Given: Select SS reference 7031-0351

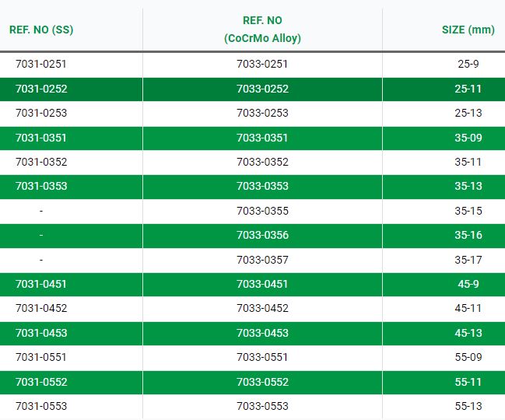Looking at the screenshot, I should (x=41, y=138).
